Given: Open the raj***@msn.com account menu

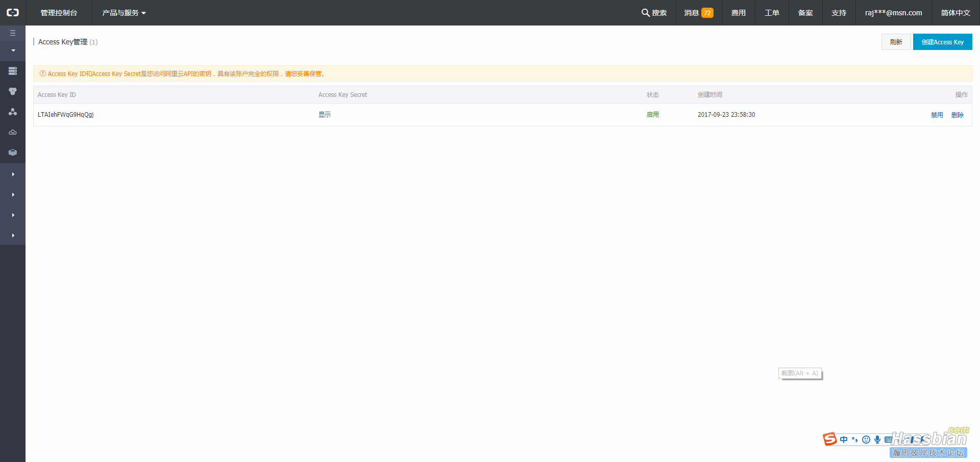Looking at the screenshot, I should [x=893, y=13].
